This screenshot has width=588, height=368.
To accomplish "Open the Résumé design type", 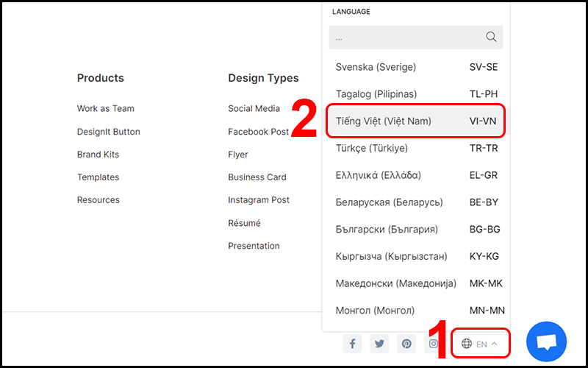I will [244, 223].
